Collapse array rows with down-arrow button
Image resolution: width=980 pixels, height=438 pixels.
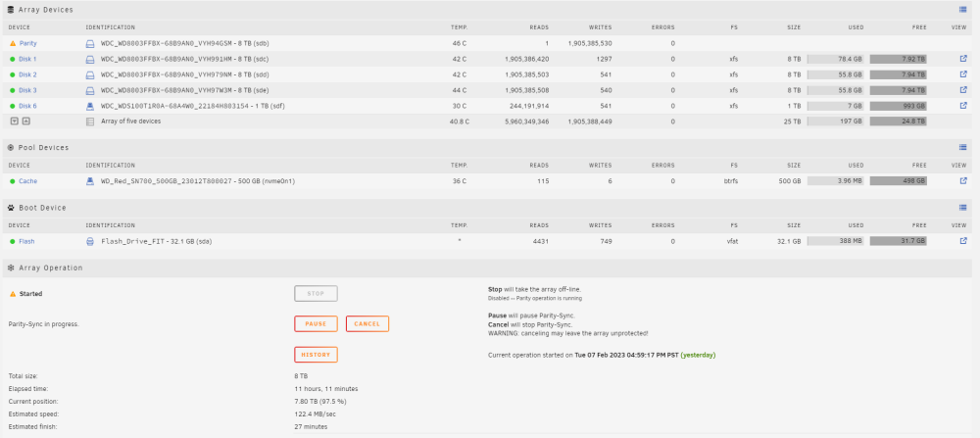pos(14,122)
